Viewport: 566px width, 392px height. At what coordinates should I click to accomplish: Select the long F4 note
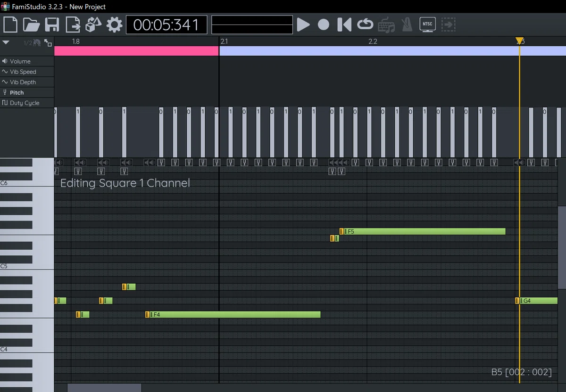(233, 314)
